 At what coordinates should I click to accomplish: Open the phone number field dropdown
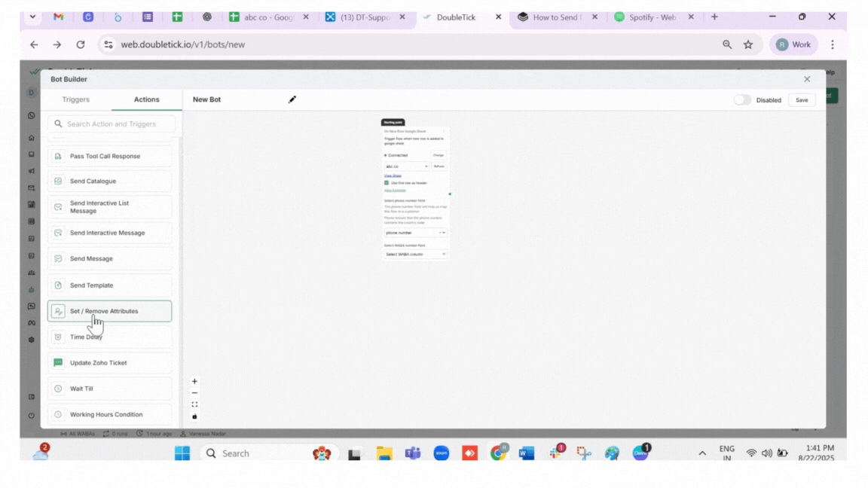point(416,233)
